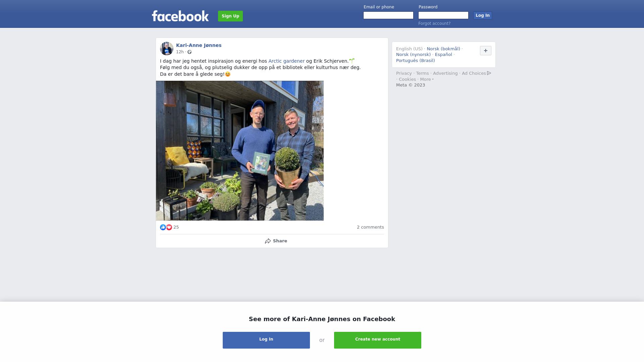Switch language to Español
The image size is (644, 362).
[443, 55]
